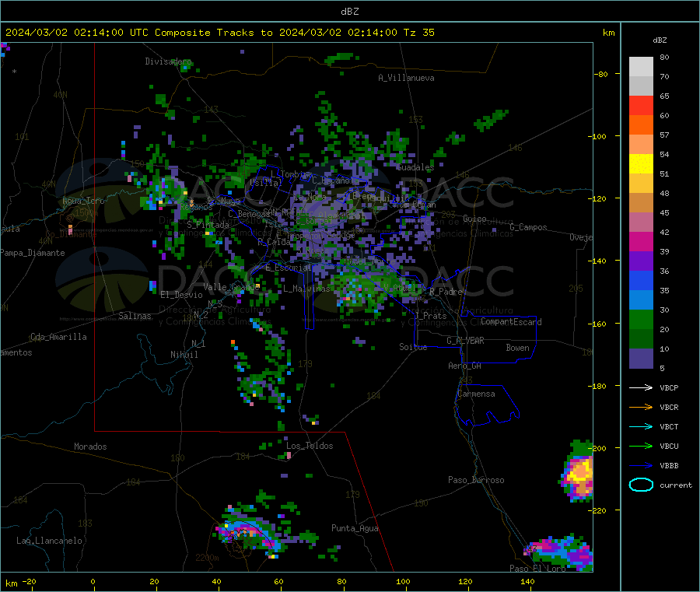The height and width of the screenshot is (592, 700).
Task: Click the L_Malvinas label
Action: click(x=306, y=289)
